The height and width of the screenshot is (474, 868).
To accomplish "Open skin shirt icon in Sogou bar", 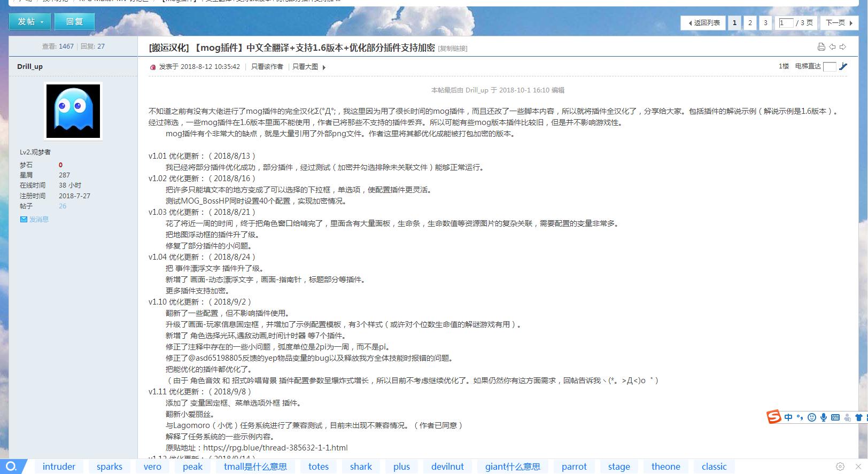I will (859, 417).
